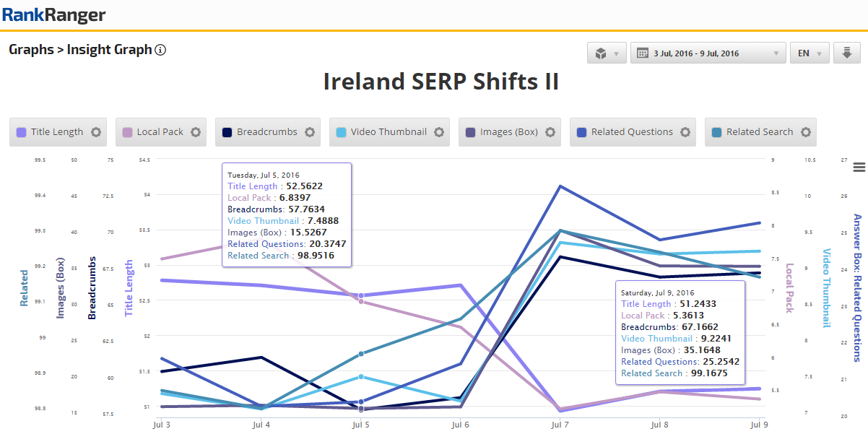Open the cube package dropdown

coord(607,53)
